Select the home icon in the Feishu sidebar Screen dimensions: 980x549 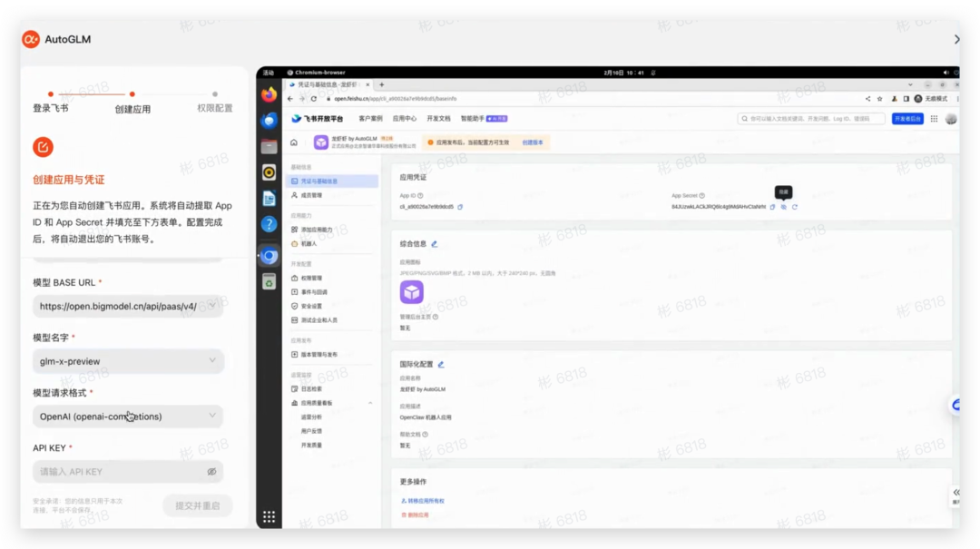point(294,142)
